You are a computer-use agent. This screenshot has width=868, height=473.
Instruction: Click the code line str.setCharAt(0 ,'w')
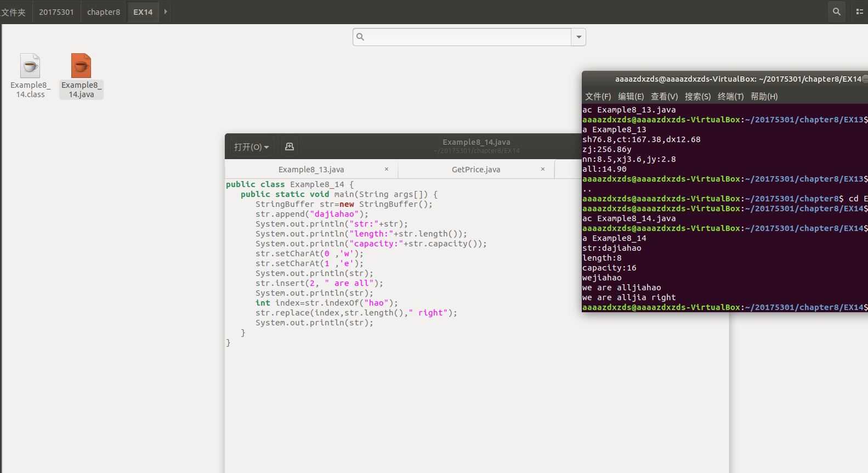tap(309, 254)
